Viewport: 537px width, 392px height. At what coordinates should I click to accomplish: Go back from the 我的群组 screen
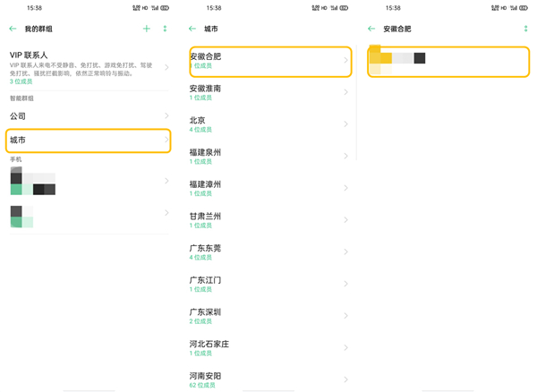pos(13,29)
